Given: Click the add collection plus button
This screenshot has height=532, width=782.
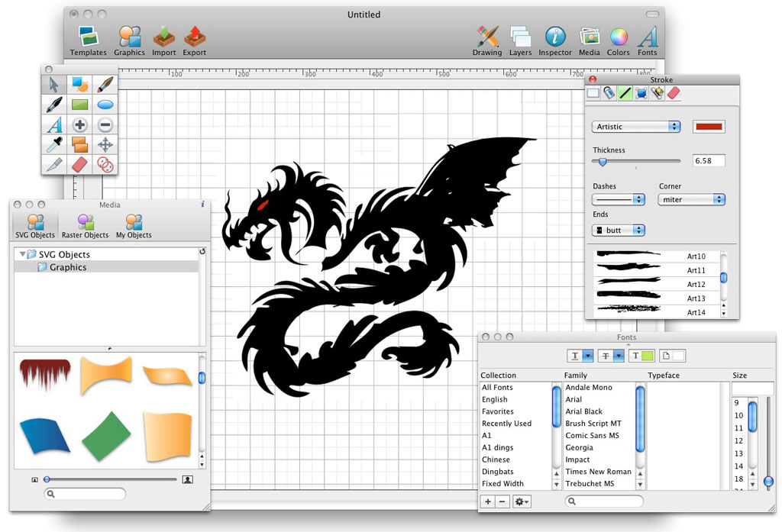Looking at the screenshot, I should [x=488, y=501].
